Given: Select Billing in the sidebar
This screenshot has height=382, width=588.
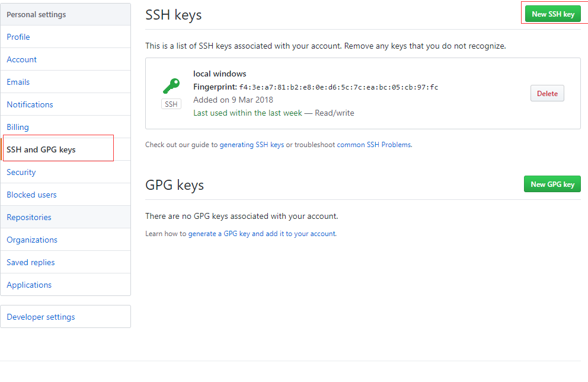Looking at the screenshot, I should (66, 127).
